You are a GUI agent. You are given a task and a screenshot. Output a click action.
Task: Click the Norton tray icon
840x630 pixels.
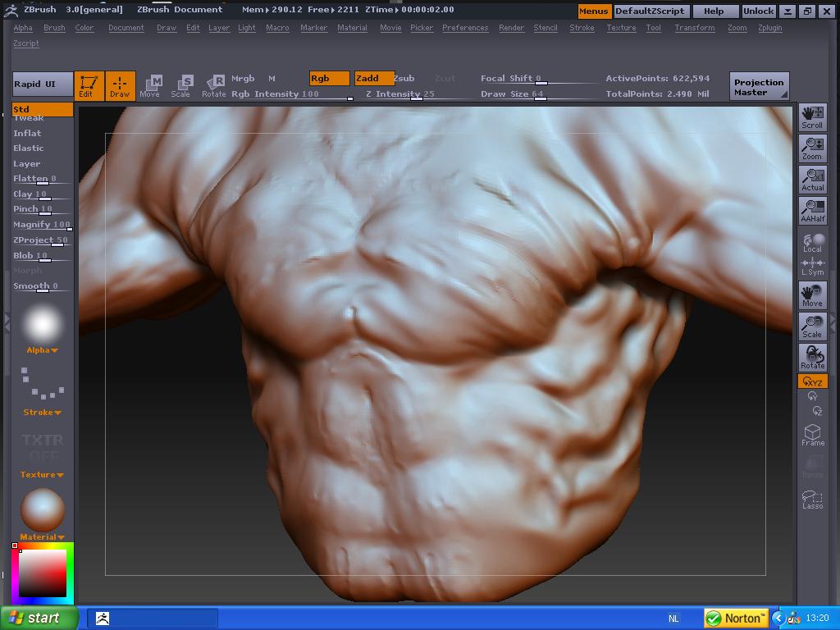(736, 619)
